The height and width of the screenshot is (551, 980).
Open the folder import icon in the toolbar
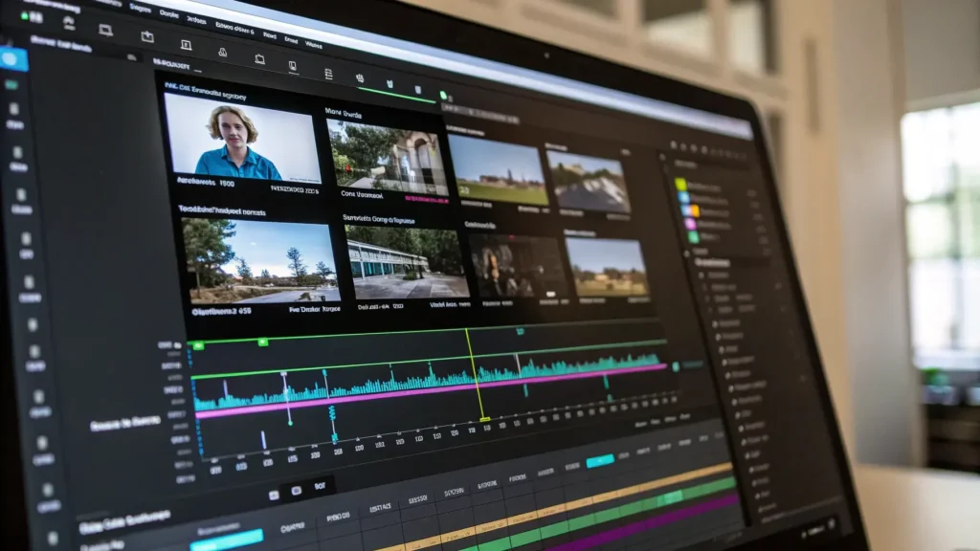click(147, 37)
